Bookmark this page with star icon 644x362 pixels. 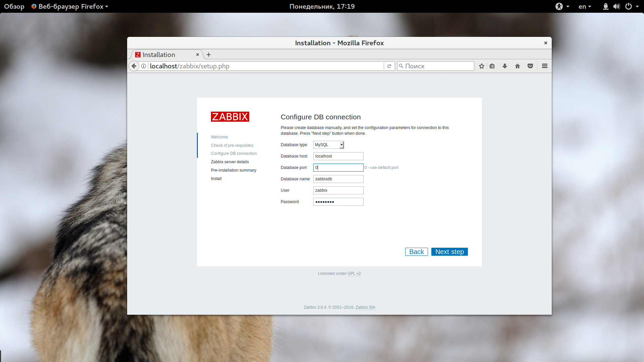(482, 66)
